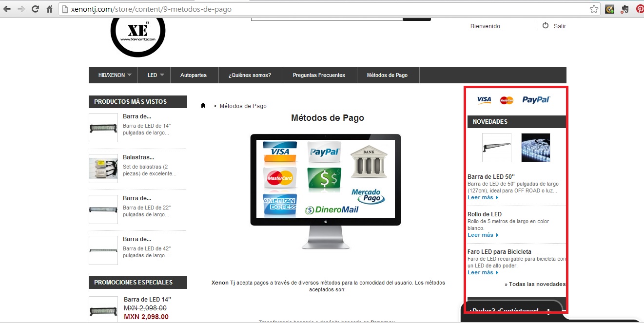The image size is (644, 323).
Task: Click the Bienvenido text
Action: tap(485, 26)
